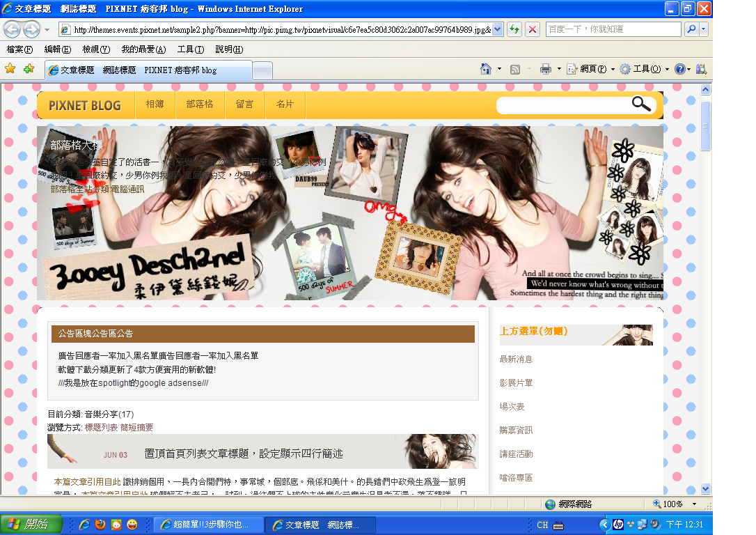Expand the Print dropdown arrow
756x535 pixels.
point(559,69)
